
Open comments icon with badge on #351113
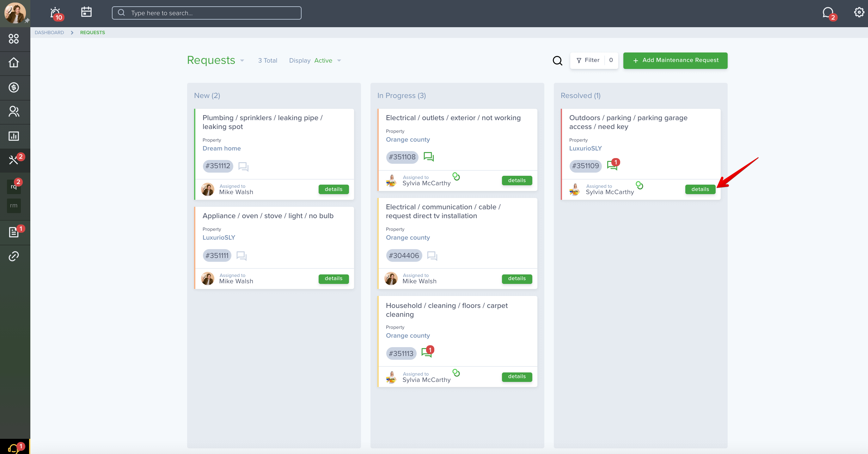pyautogui.click(x=427, y=352)
